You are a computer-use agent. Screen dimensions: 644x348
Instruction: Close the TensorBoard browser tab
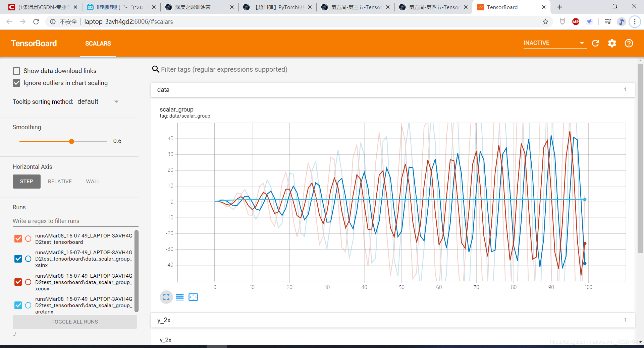pyautogui.click(x=544, y=7)
